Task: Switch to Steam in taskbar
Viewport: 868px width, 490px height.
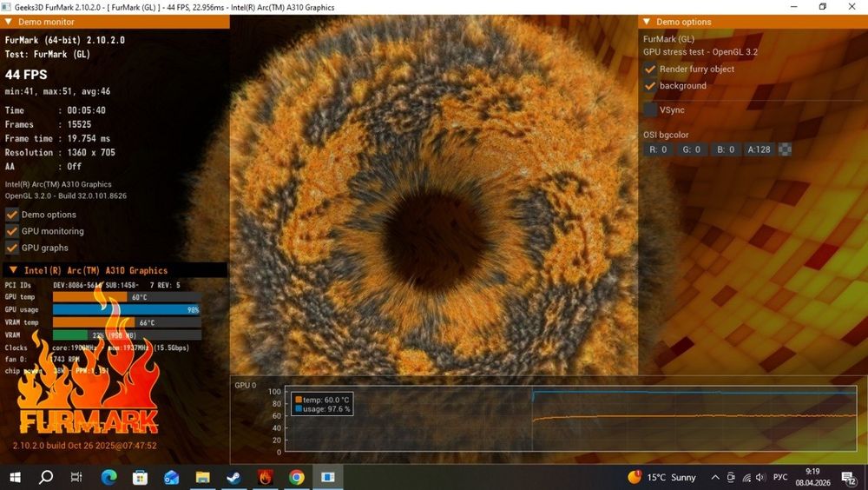Action: [x=233, y=477]
